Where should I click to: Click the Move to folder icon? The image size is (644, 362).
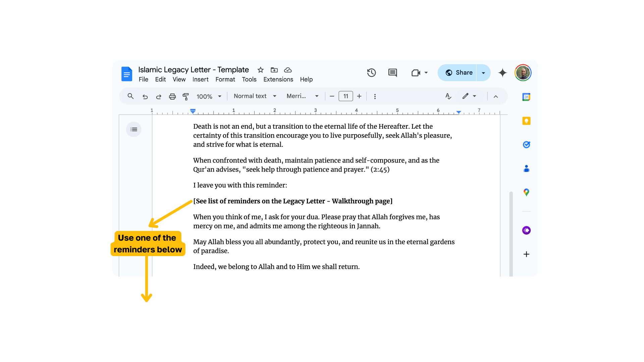(x=274, y=70)
